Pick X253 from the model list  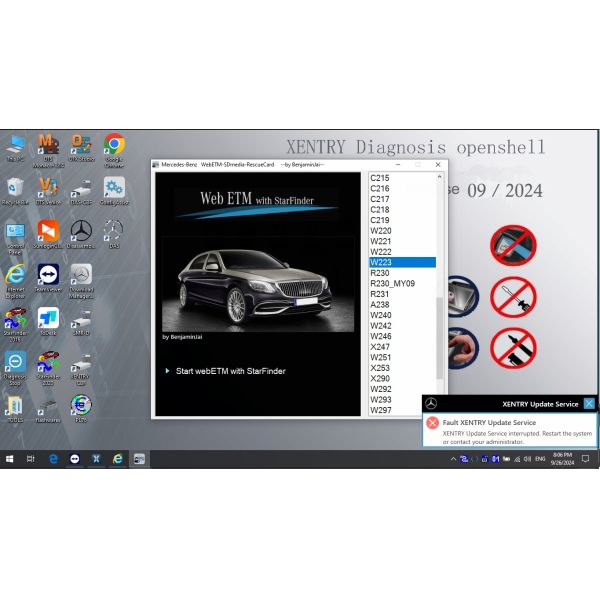(381, 368)
